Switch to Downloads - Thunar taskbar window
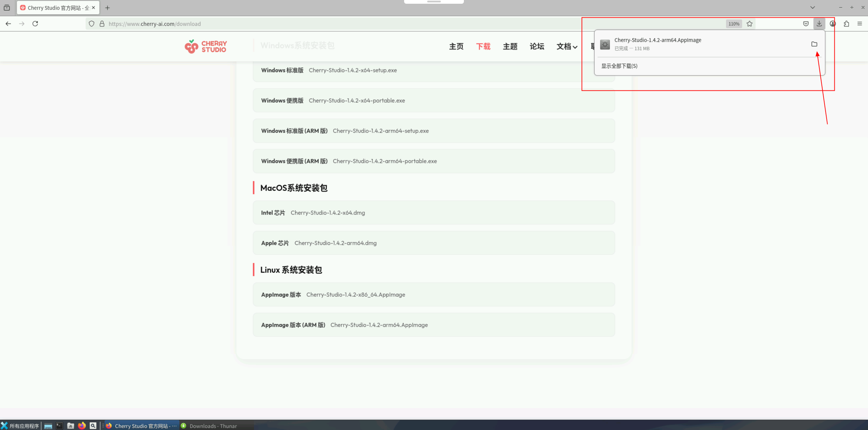868x430 pixels. [x=213, y=426]
